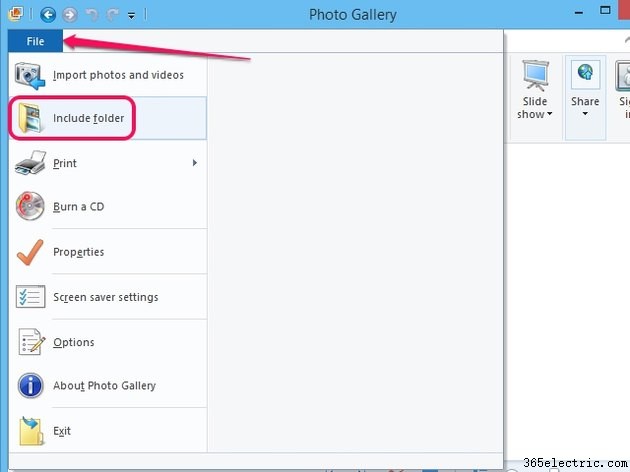Click the Photo Gallery app icon
The width and height of the screenshot is (630, 472).
16,14
